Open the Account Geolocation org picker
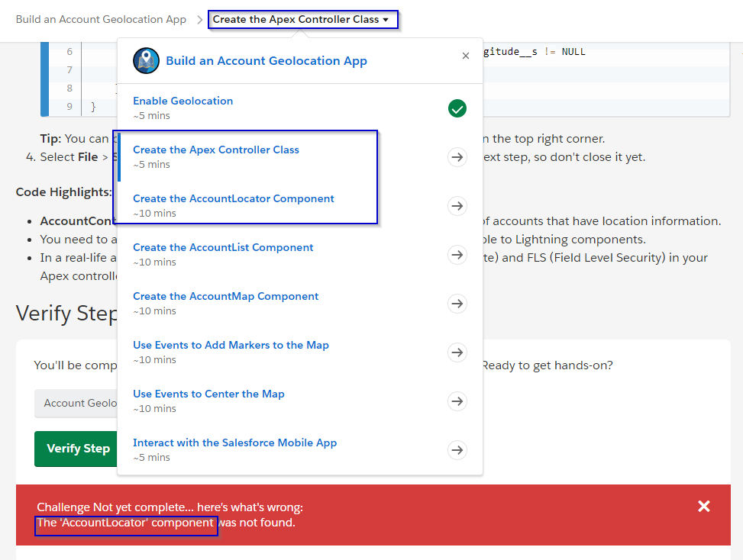Image resolution: width=743 pixels, height=560 pixels. [76, 403]
